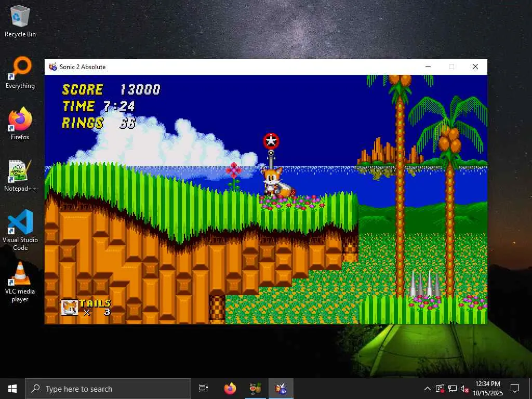This screenshot has width=532, height=399.
Task: Open the network status tray icon
Action: pos(453,389)
